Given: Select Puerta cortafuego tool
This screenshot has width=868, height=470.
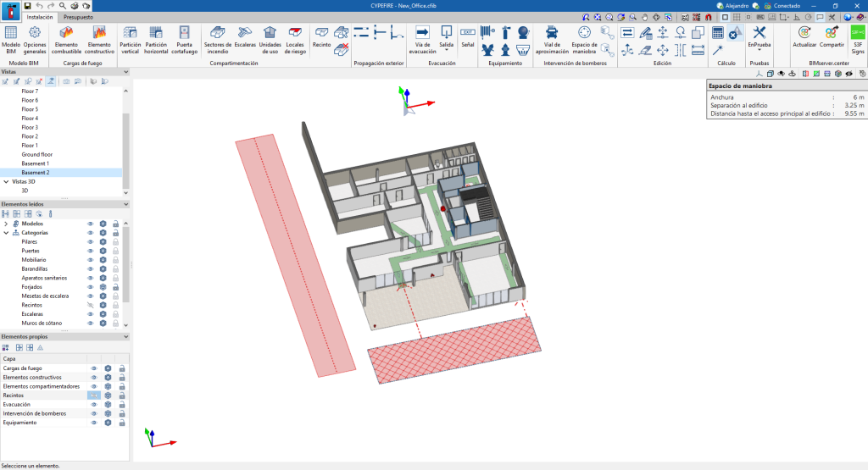Looking at the screenshot, I should [x=184, y=40].
